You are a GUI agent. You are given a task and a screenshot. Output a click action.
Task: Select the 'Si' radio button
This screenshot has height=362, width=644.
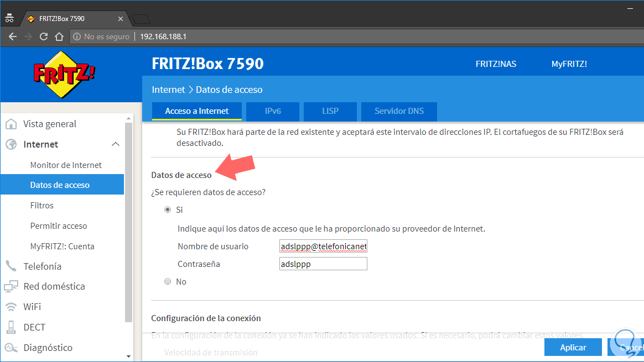tap(168, 209)
